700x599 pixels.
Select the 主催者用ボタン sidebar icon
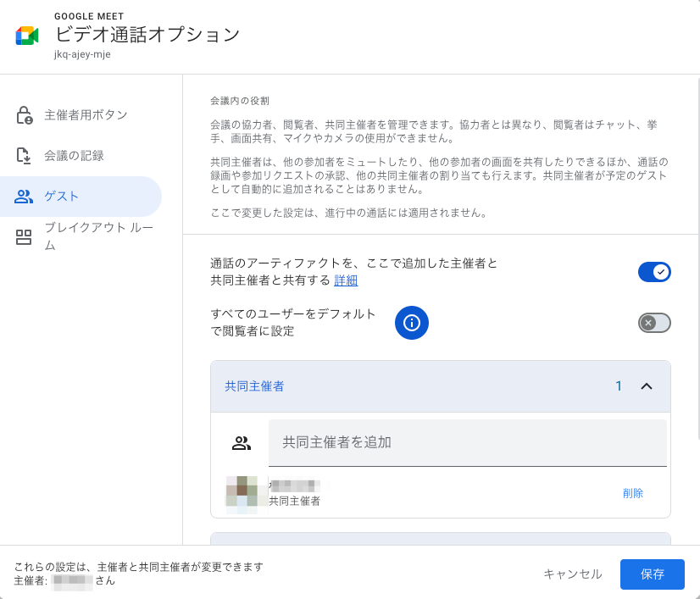point(25,114)
